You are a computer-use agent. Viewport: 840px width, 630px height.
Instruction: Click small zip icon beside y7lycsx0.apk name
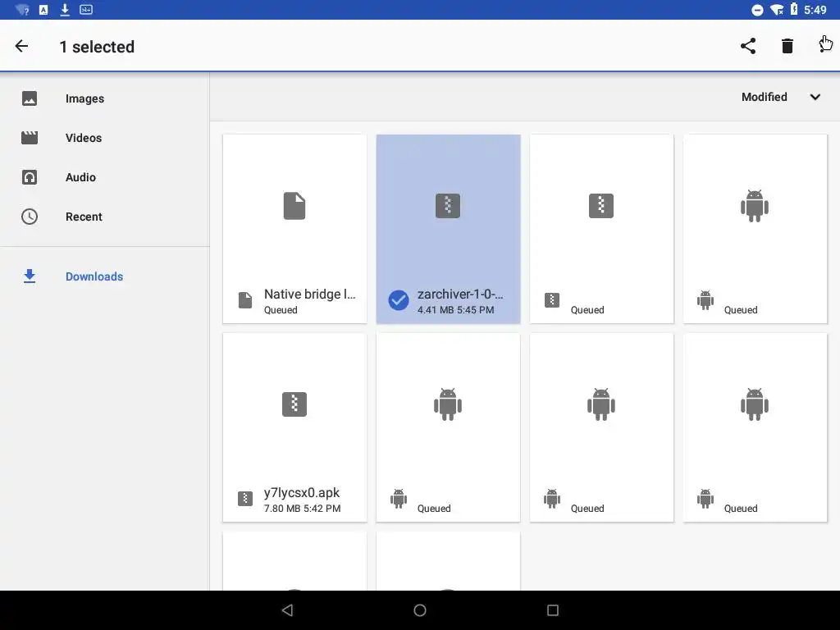tap(244, 499)
